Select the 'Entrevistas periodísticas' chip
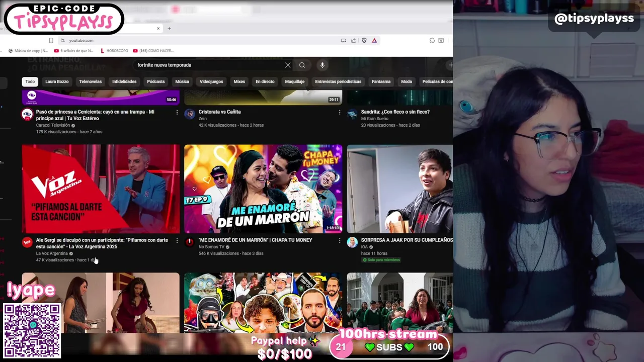644x362 pixels. (338, 81)
